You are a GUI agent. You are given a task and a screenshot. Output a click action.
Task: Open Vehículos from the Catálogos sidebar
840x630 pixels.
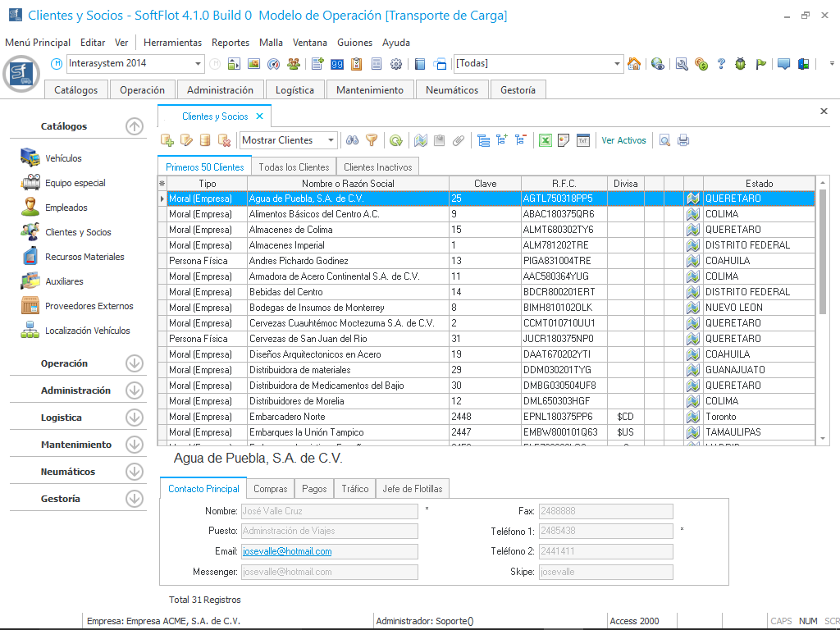63,158
